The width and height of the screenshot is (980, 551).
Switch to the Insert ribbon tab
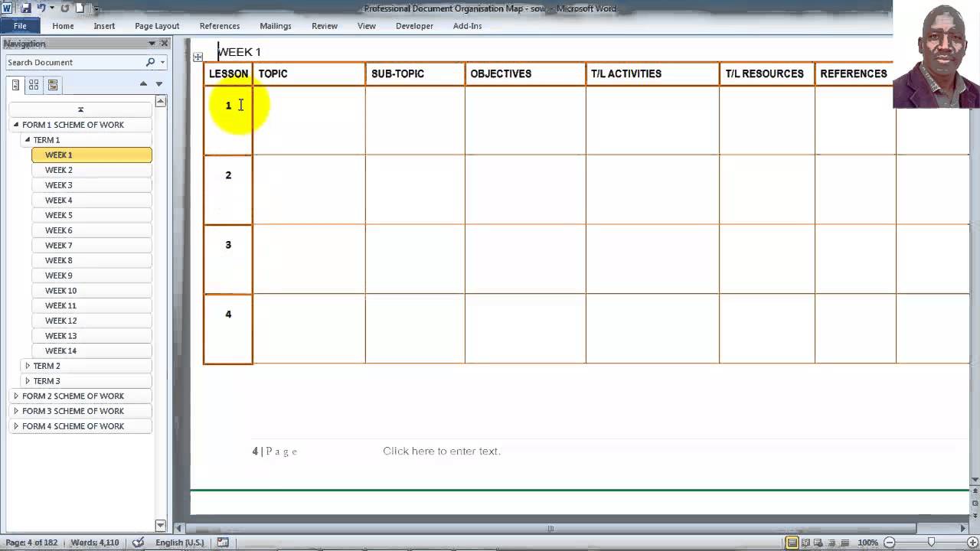pyautogui.click(x=104, y=26)
